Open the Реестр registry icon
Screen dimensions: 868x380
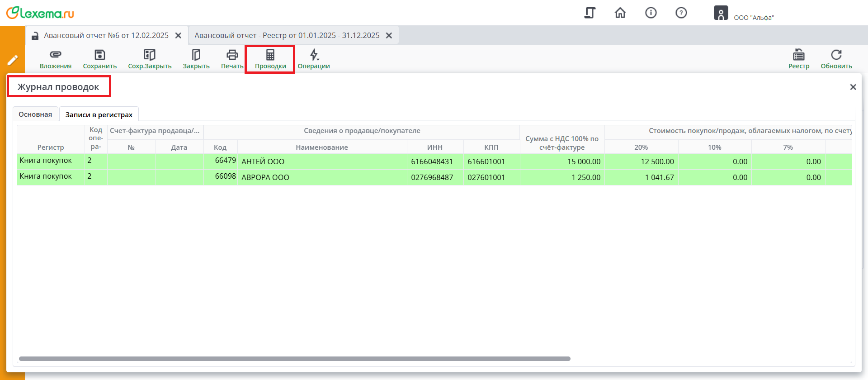[x=798, y=55]
